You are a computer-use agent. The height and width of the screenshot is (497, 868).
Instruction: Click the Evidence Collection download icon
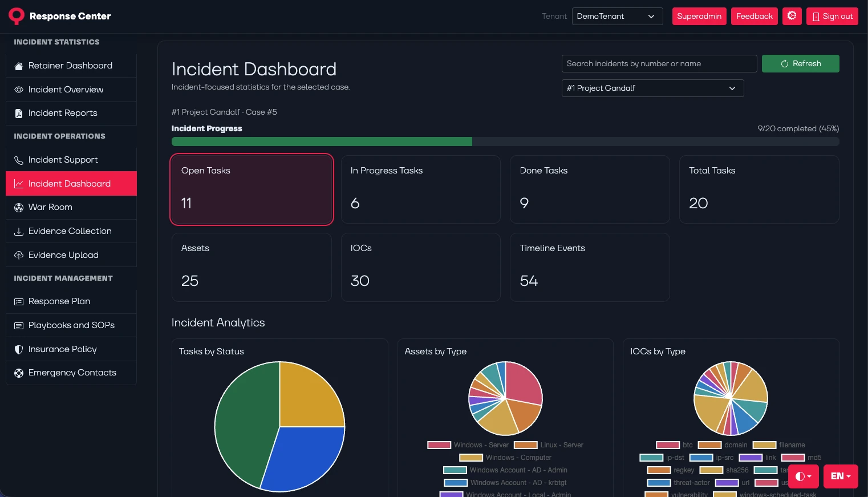tap(19, 231)
